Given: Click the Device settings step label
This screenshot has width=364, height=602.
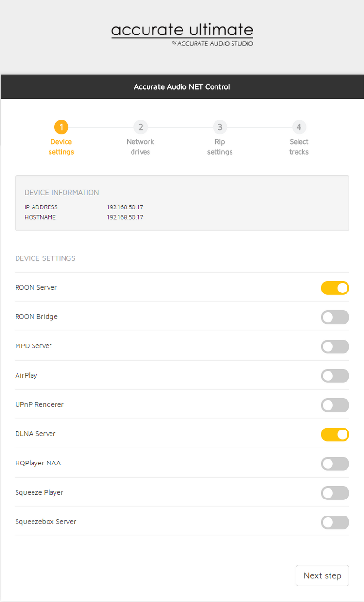Looking at the screenshot, I should (x=61, y=147).
